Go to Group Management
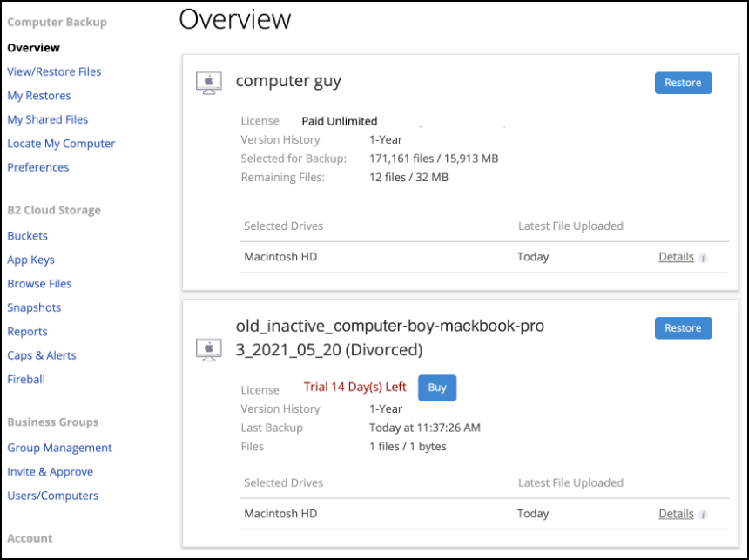 coord(59,448)
